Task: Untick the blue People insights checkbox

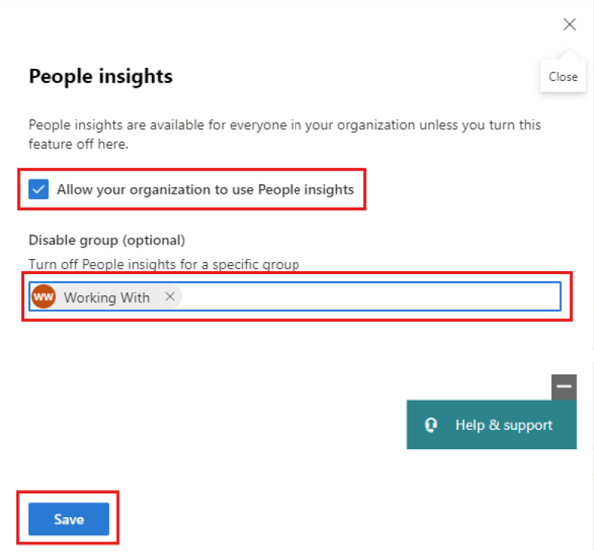Action: point(38,189)
